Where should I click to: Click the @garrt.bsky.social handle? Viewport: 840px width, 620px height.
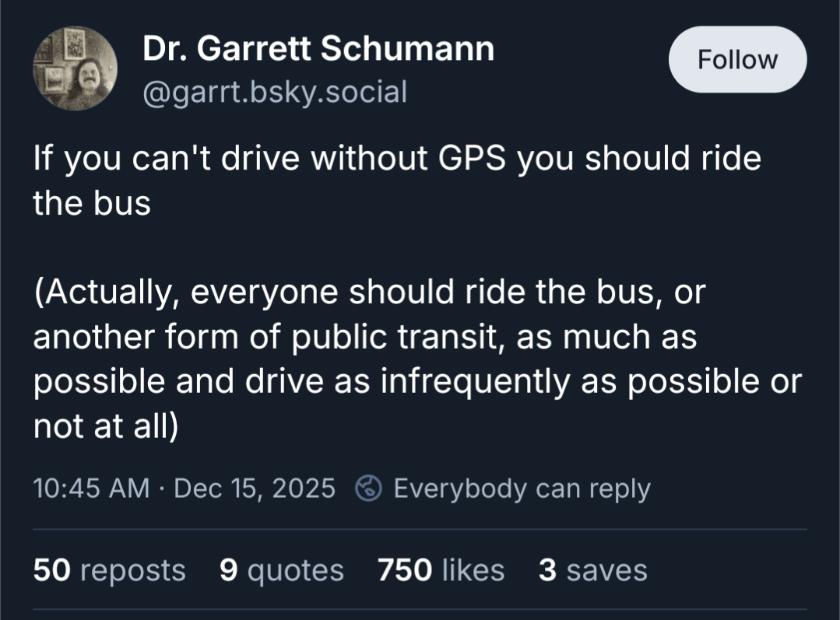(x=274, y=93)
